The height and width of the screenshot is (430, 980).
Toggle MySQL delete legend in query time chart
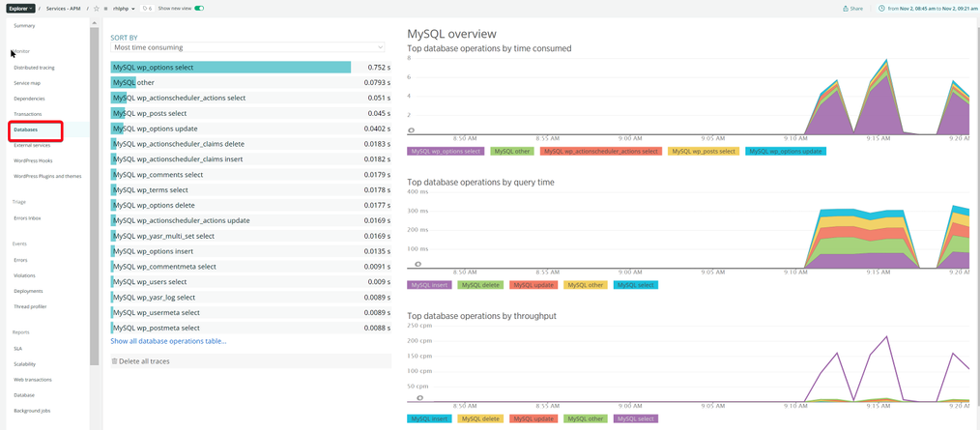[x=480, y=285]
